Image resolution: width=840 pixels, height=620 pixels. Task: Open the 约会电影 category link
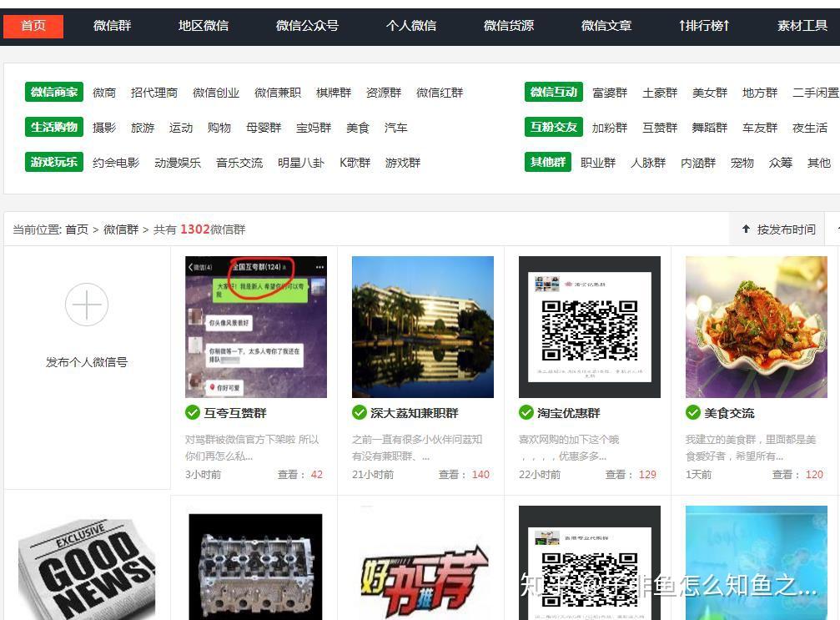(116, 163)
